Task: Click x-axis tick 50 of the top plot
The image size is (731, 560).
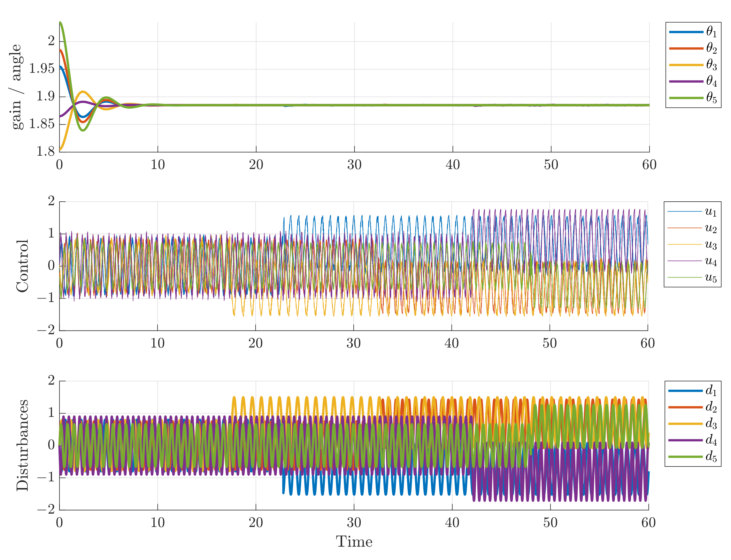Action: point(551,165)
